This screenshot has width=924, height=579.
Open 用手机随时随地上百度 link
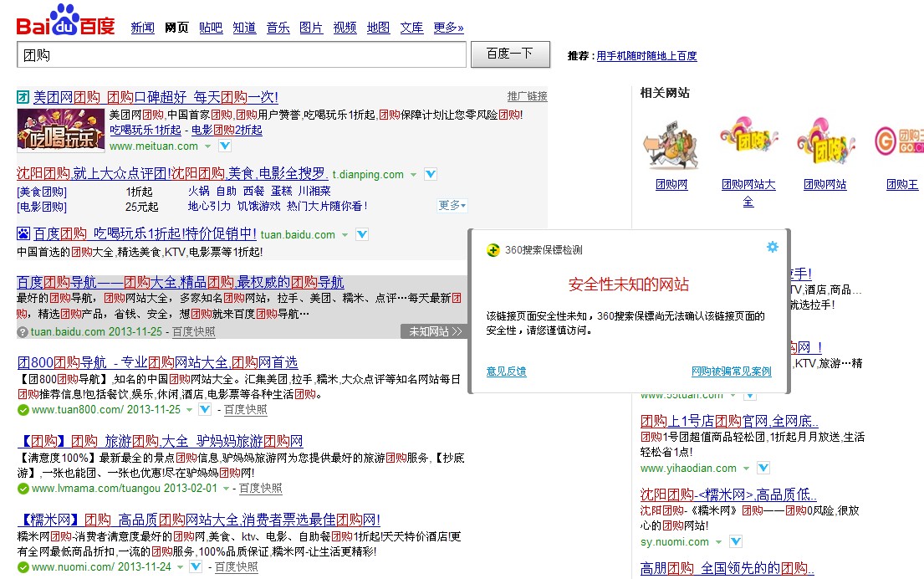click(x=646, y=55)
